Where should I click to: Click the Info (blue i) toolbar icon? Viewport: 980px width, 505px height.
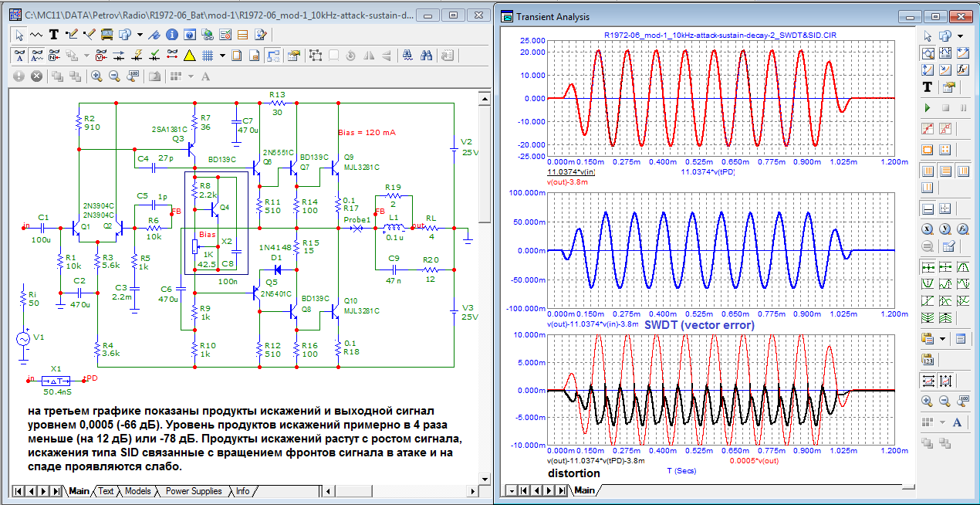(x=171, y=34)
